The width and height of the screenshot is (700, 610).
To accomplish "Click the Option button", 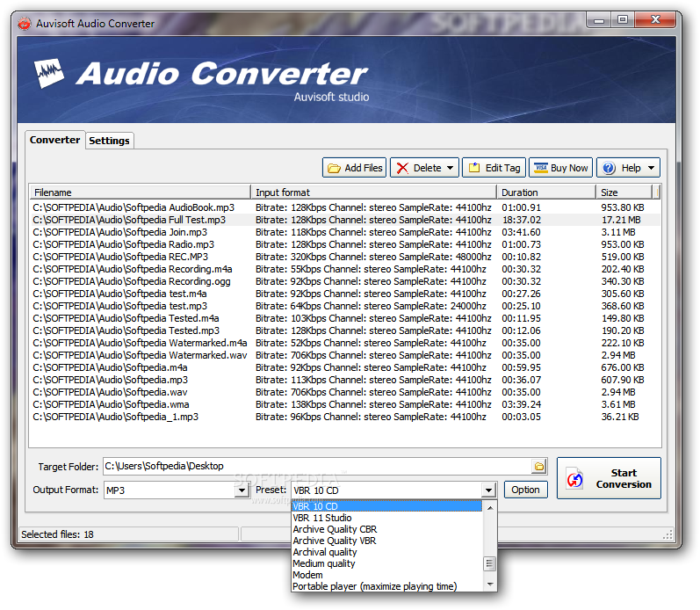I will pos(525,490).
